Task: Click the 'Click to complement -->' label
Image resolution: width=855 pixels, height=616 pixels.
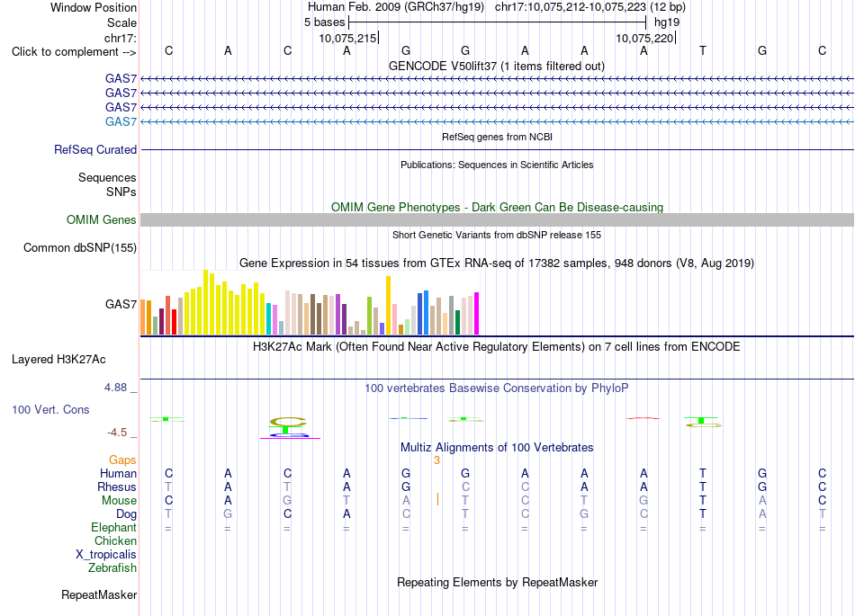Action: pyautogui.click(x=74, y=52)
